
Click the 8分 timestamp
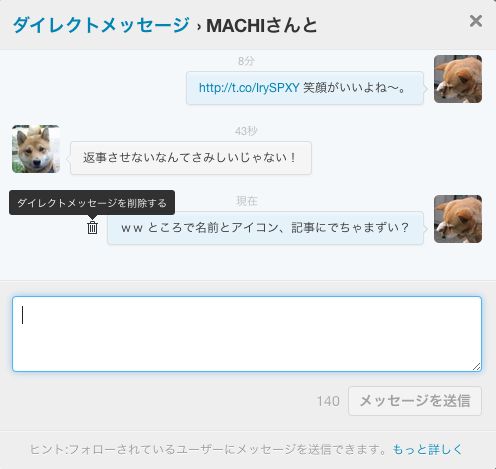coord(247,61)
